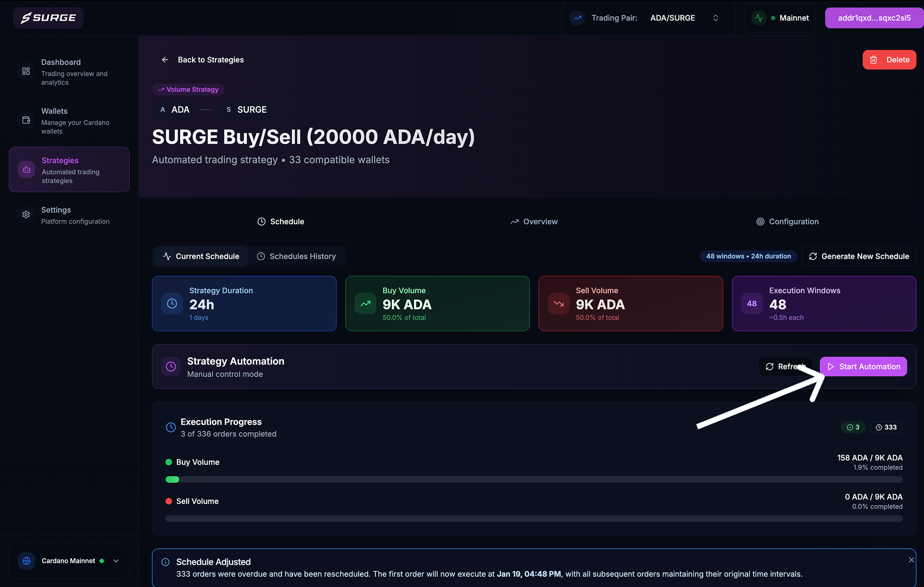Click the Wallets icon in sidebar

point(26,120)
